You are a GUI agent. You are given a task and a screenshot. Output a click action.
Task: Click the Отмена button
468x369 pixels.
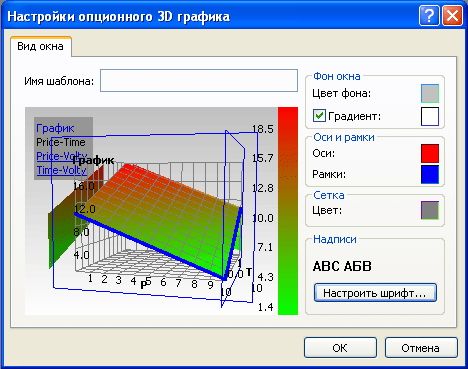pyautogui.click(x=421, y=348)
